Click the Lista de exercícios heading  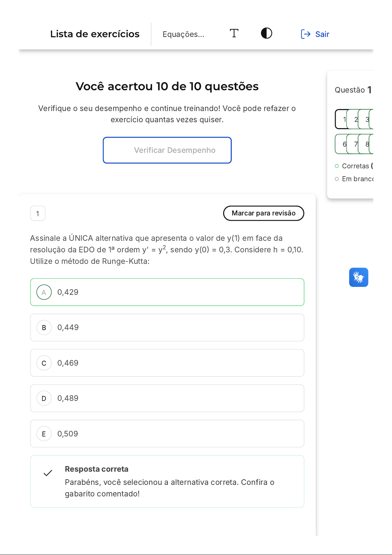pos(95,34)
